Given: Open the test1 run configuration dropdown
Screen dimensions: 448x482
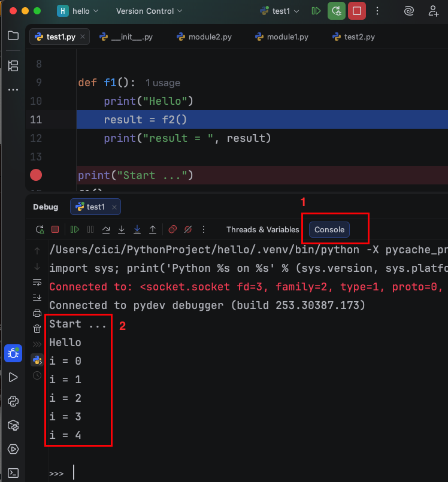Looking at the screenshot, I should (279, 11).
